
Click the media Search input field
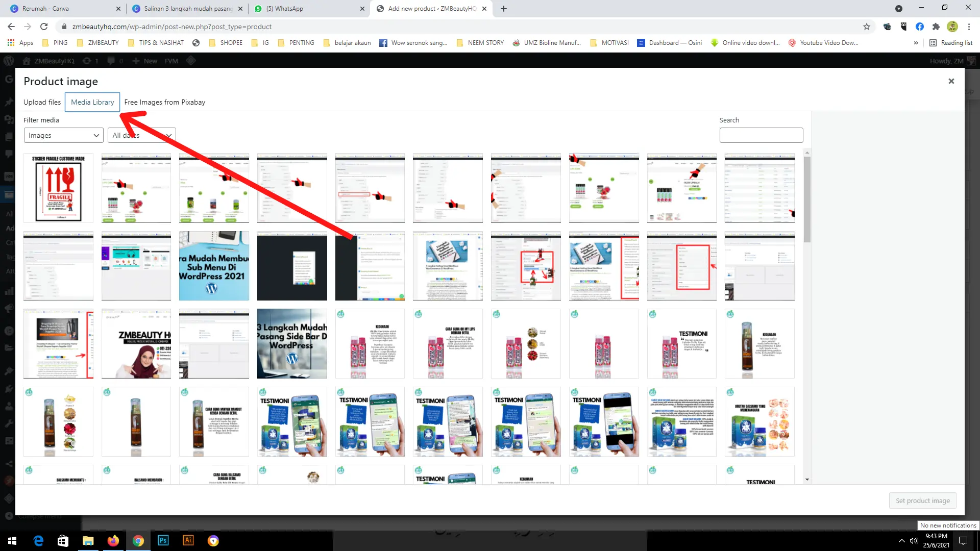click(x=761, y=135)
